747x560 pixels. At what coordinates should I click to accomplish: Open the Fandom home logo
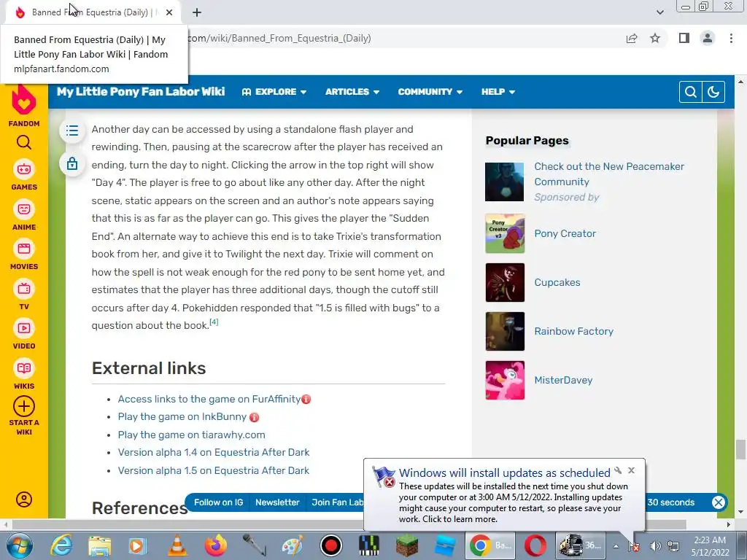24,106
